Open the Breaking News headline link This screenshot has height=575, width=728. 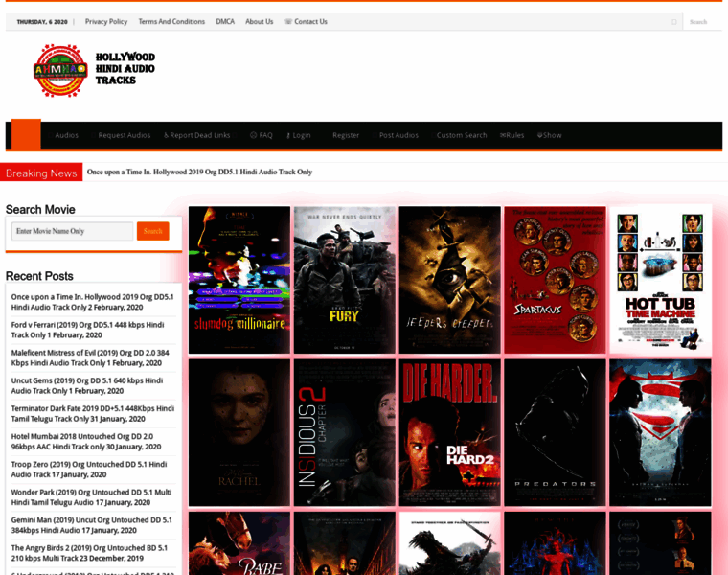199,172
